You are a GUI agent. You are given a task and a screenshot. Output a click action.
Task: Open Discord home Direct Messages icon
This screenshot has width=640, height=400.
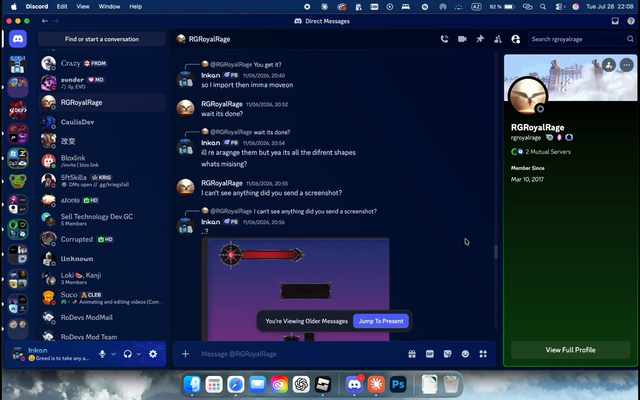pos(18,39)
